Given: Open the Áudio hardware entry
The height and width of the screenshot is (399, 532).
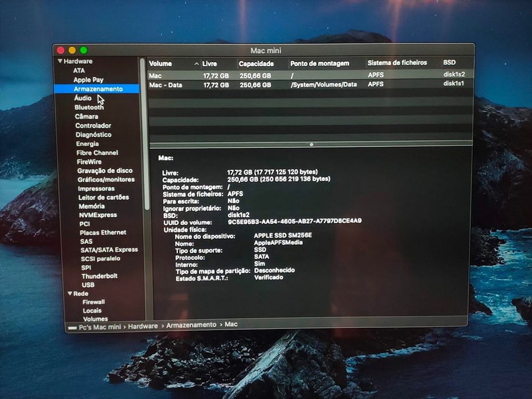Looking at the screenshot, I should tap(83, 98).
